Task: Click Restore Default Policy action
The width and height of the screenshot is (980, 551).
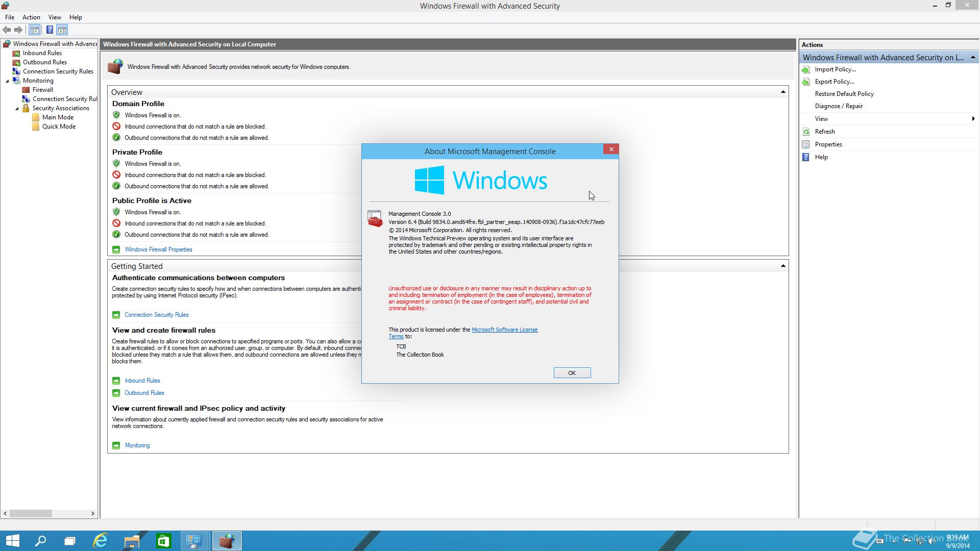Action: click(x=844, y=94)
